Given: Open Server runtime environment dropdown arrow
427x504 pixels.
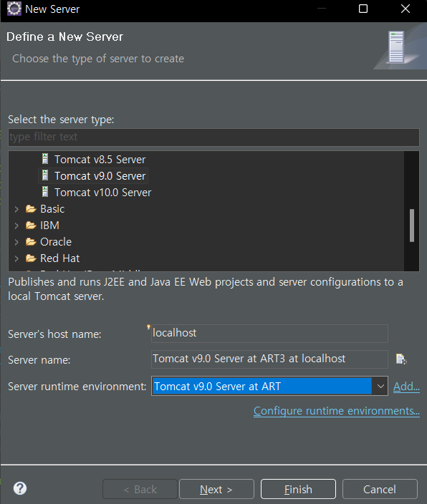Looking at the screenshot, I should tap(380, 386).
